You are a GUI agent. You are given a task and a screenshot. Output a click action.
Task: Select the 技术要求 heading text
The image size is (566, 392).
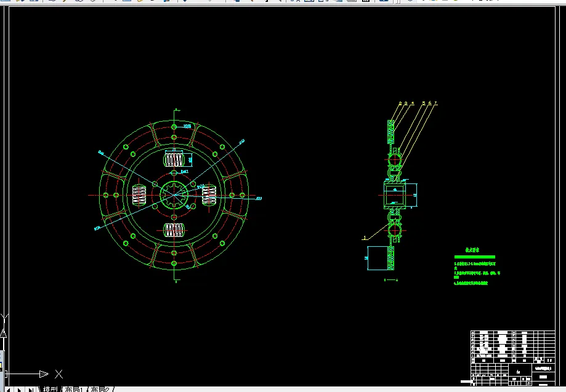pos(472,250)
